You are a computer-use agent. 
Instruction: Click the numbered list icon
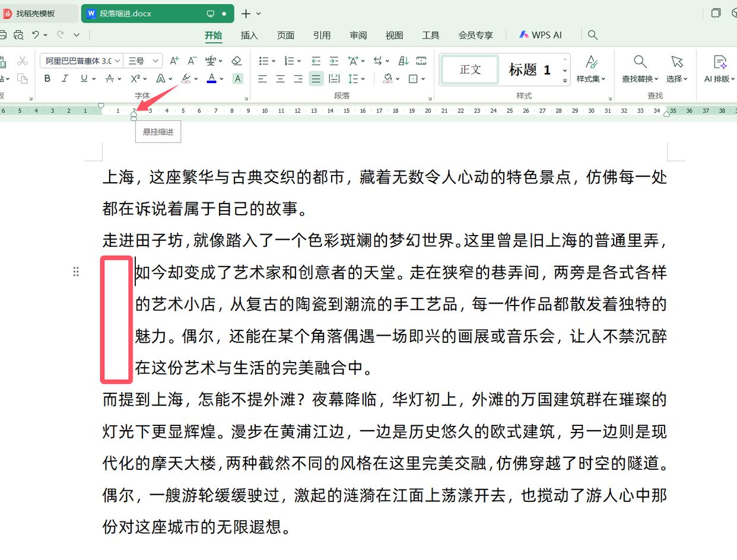pos(289,61)
